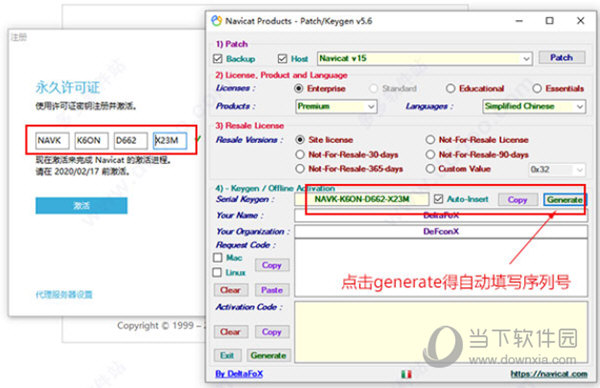Screen dimensions: 600x388
Task: Clear the Activation Code
Action: click(x=230, y=332)
